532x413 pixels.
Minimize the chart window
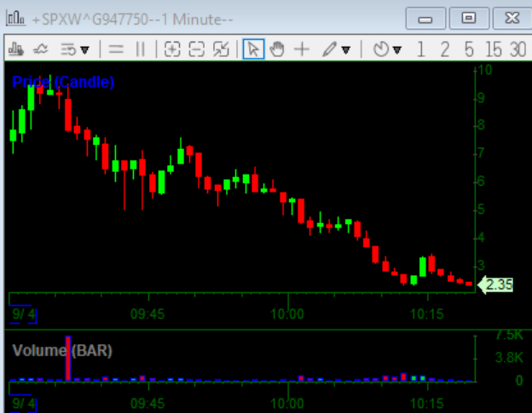tap(425, 18)
